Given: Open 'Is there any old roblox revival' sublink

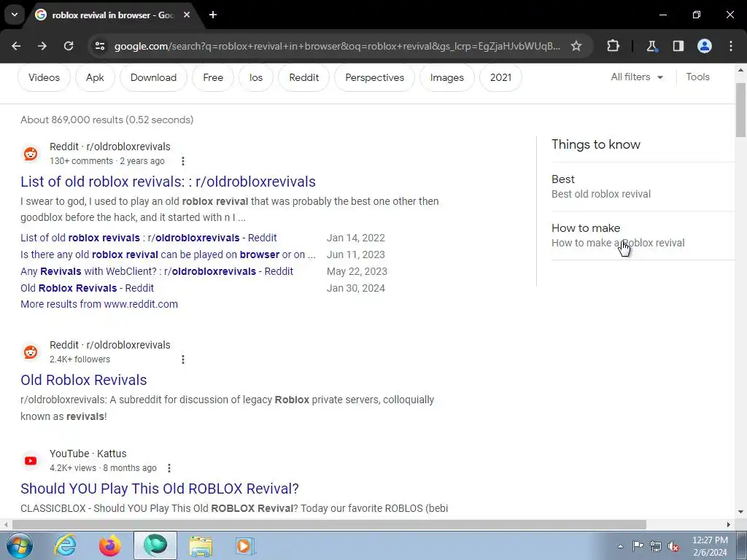Looking at the screenshot, I should pyautogui.click(x=169, y=254).
